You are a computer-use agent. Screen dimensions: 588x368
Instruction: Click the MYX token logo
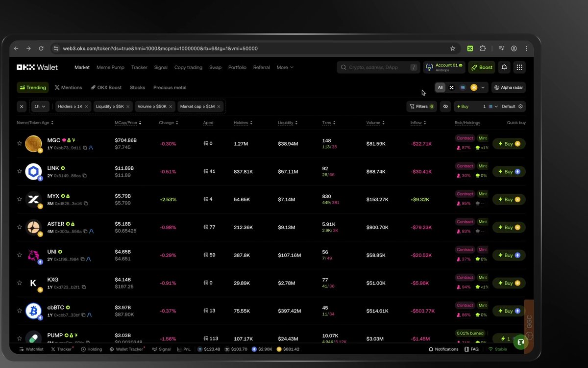pyautogui.click(x=33, y=199)
